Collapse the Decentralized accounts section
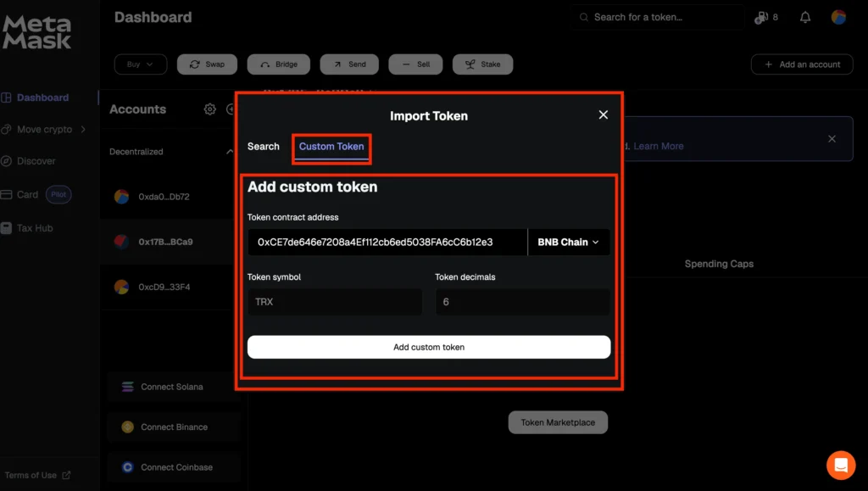The width and height of the screenshot is (868, 491). tap(229, 152)
